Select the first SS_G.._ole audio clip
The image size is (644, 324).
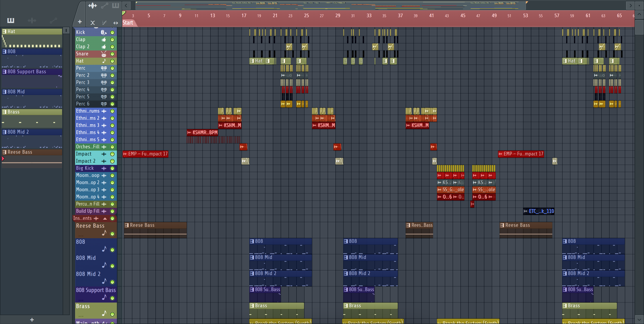click(451, 190)
